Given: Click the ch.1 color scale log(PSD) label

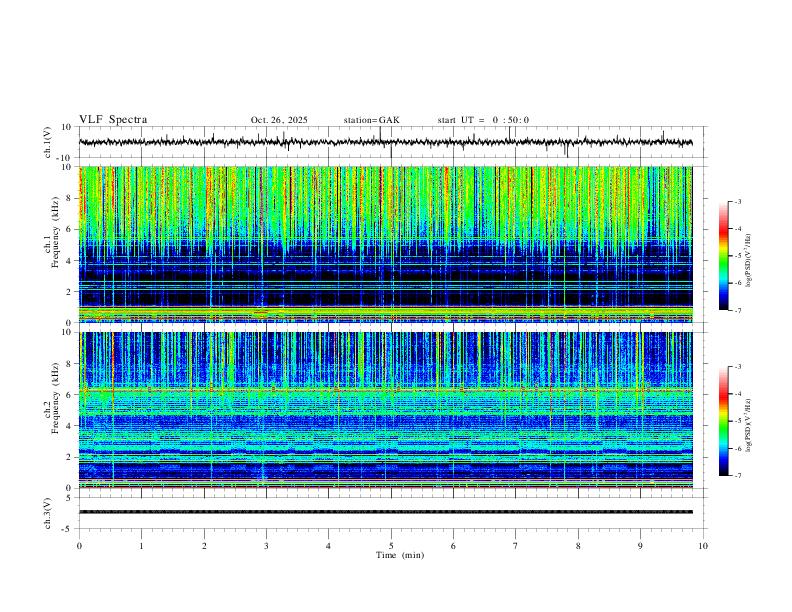Looking at the screenshot, I should pos(748,260).
